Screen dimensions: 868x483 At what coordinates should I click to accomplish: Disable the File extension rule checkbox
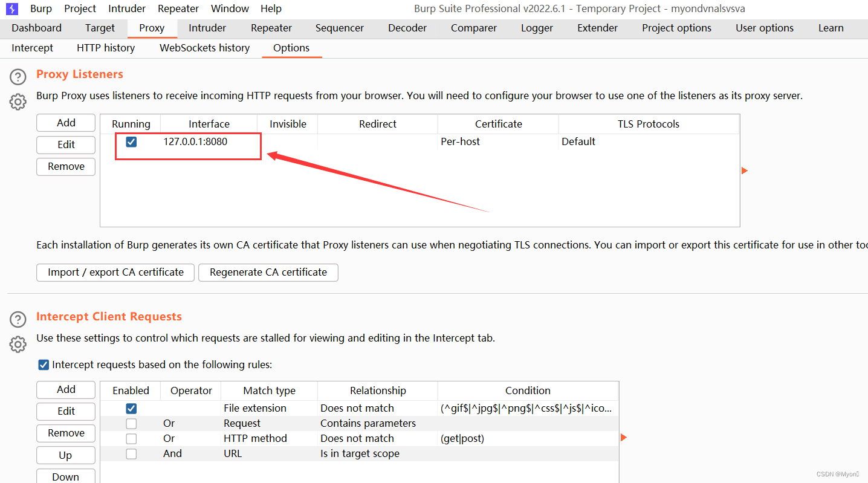tap(131, 409)
